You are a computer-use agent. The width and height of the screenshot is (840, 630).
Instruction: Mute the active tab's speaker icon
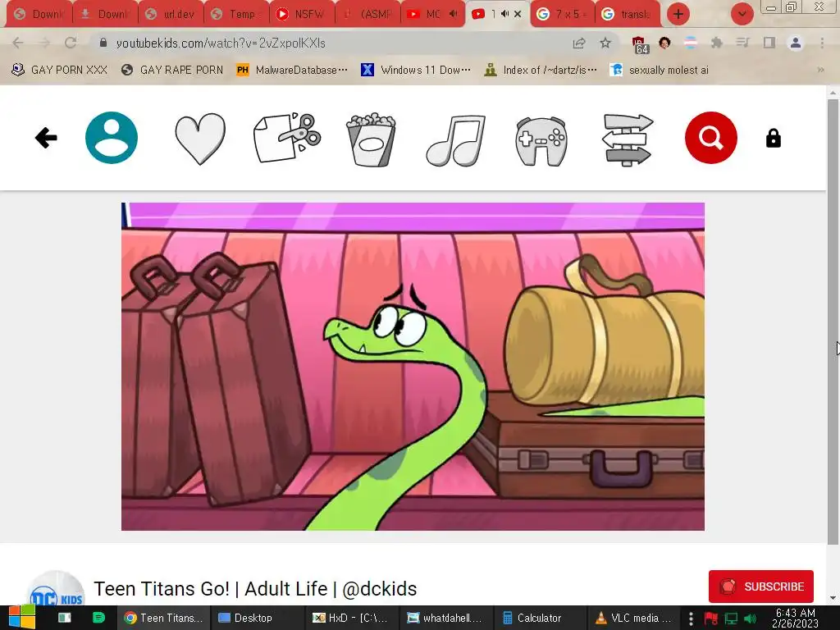(x=504, y=14)
